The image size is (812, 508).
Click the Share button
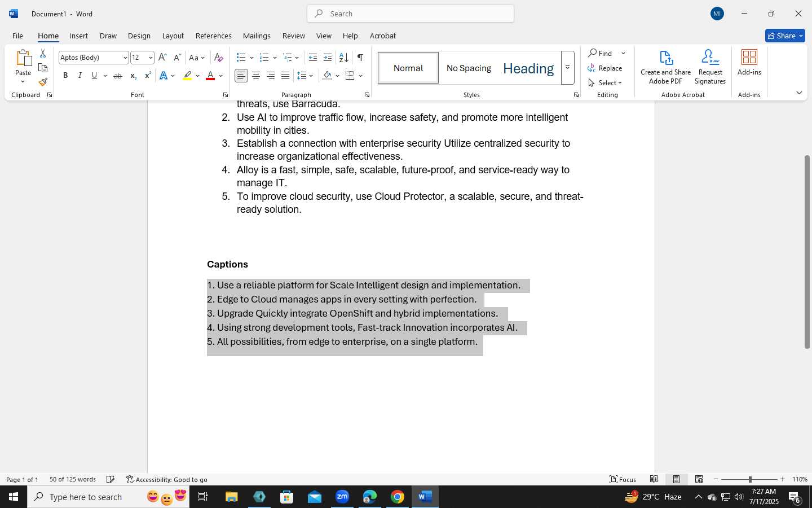coord(785,36)
